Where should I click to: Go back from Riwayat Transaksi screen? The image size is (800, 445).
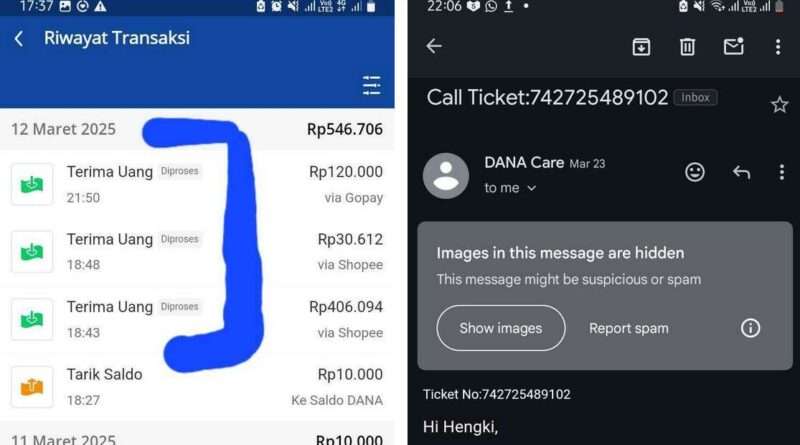click(19, 38)
